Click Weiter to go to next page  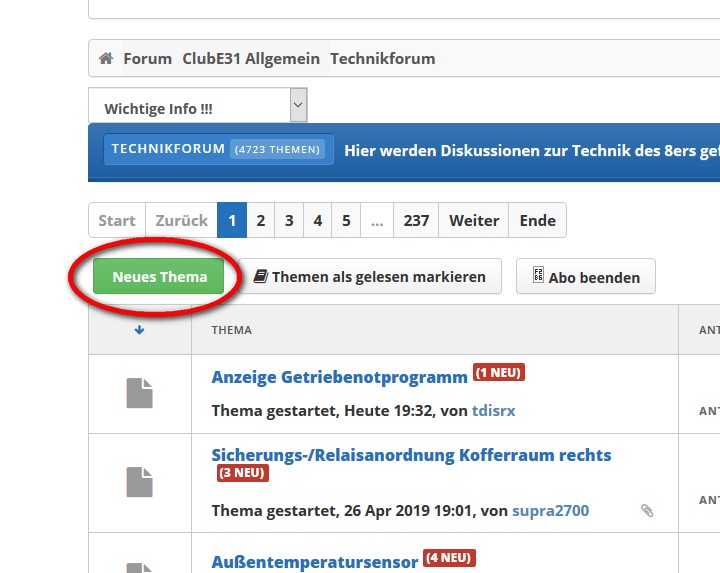473,221
